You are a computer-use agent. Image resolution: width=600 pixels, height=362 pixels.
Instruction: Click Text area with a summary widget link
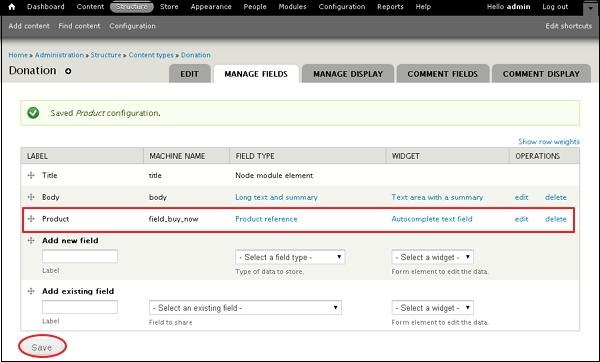(437, 197)
